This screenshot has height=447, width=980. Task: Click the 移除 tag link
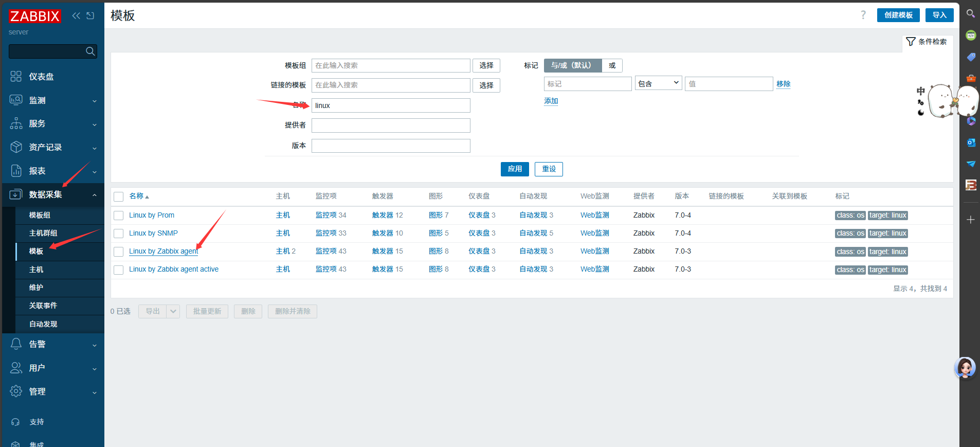784,84
